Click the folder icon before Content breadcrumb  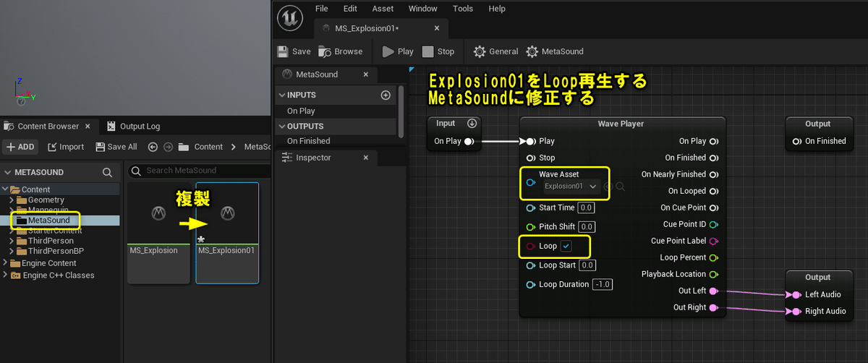pyautogui.click(x=185, y=147)
